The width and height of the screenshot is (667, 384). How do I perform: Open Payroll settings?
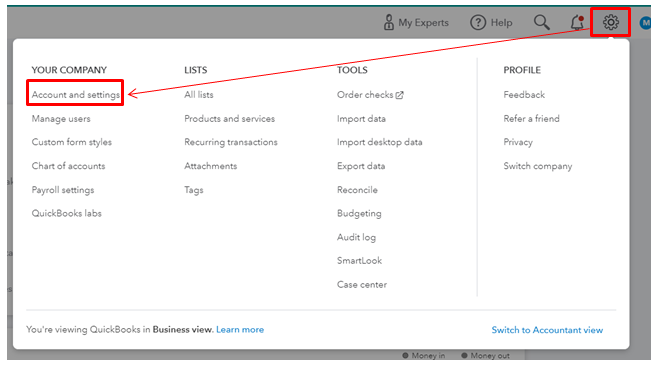point(63,190)
